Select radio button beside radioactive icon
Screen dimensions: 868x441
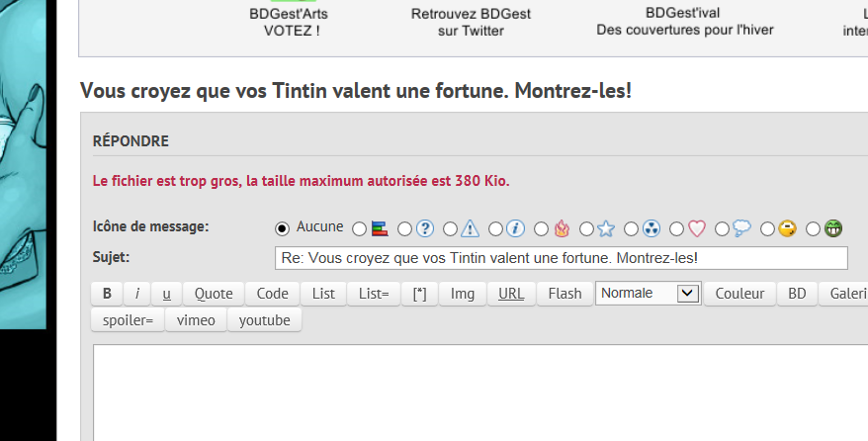(631, 229)
